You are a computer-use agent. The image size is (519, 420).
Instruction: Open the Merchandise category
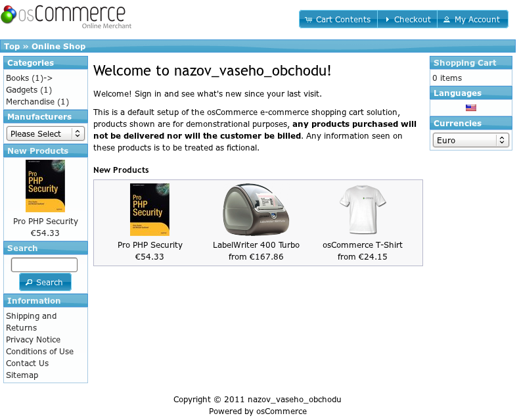[x=37, y=102]
